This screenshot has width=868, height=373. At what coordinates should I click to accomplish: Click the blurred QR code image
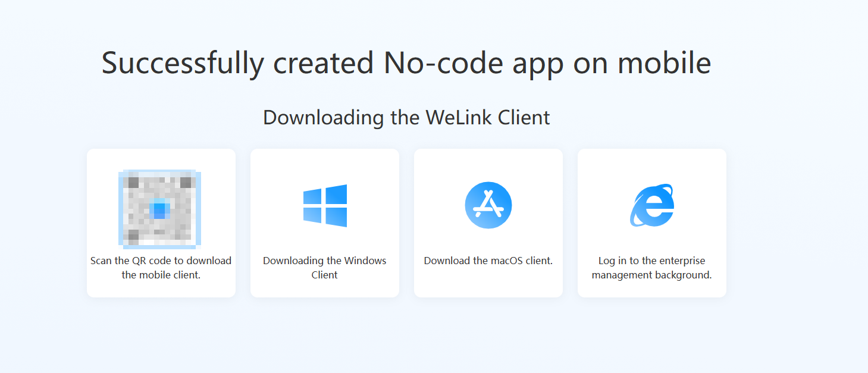tap(160, 209)
